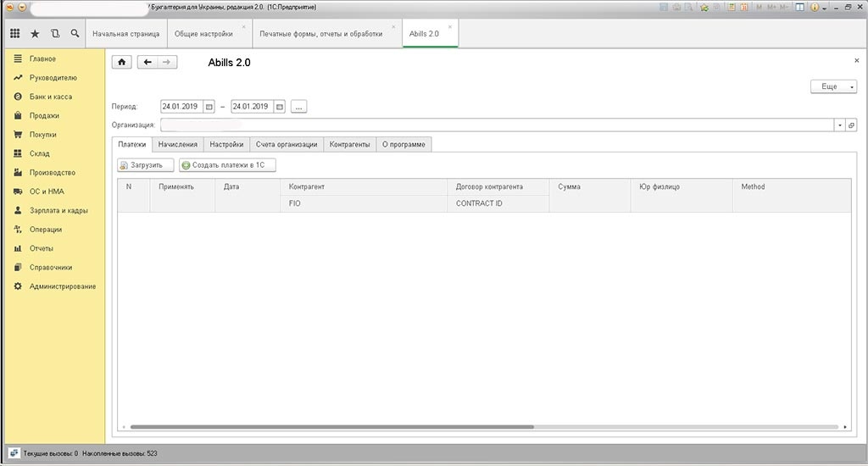
Task: Click the open-organization icon at field end
Action: (x=851, y=125)
